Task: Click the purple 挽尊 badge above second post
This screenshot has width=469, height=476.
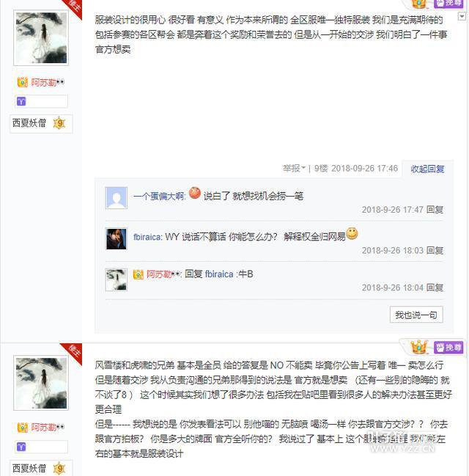Action: click(448, 348)
